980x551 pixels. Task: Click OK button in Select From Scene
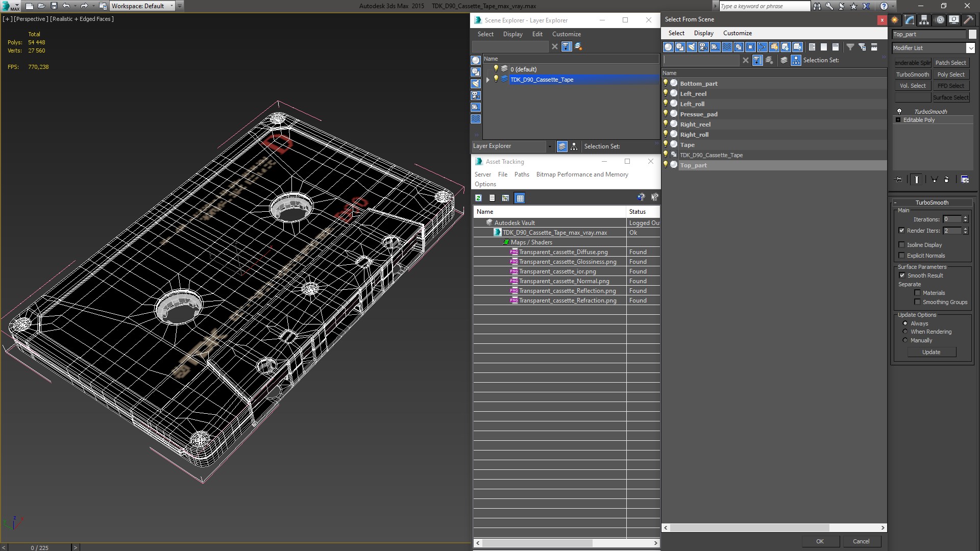point(820,541)
